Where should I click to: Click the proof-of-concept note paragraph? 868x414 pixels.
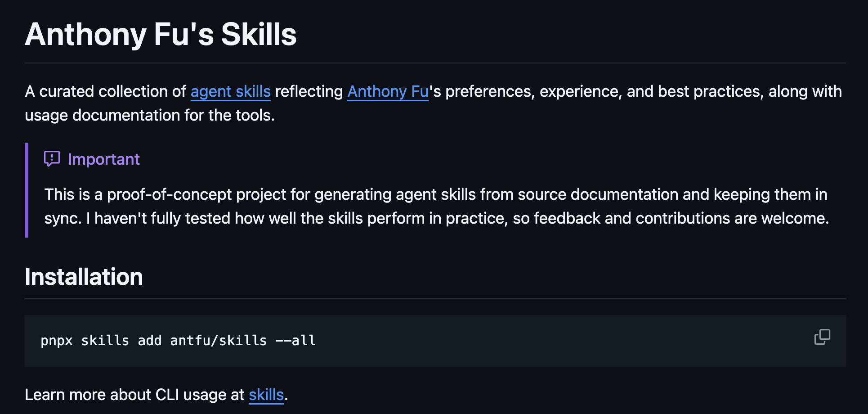pyautogui.click(x=437, y=206)
